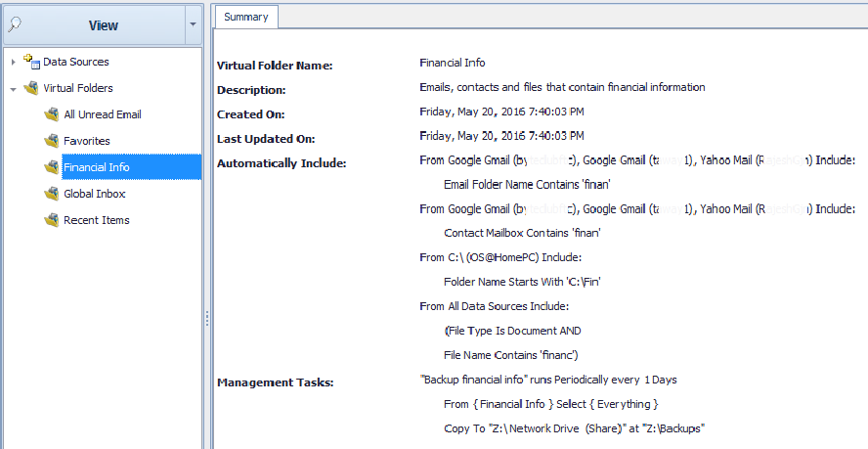Viewport: 868px width, 449px height.
Task: Click the 'Financial Info' name value in Summary
Action: coord(453,63)
